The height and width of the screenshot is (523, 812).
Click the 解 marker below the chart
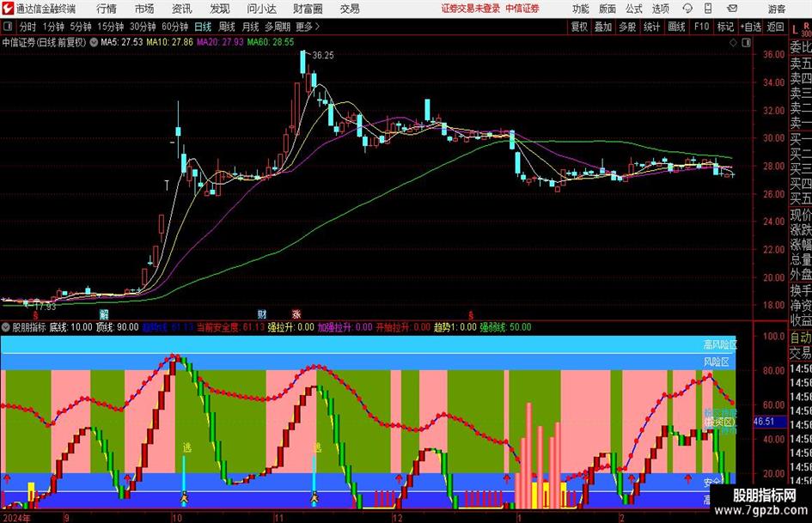coord(104,313)
